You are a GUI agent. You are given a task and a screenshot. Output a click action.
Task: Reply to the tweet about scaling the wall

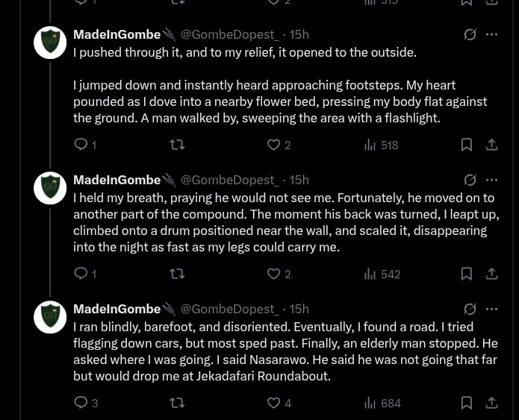[81, 274]
